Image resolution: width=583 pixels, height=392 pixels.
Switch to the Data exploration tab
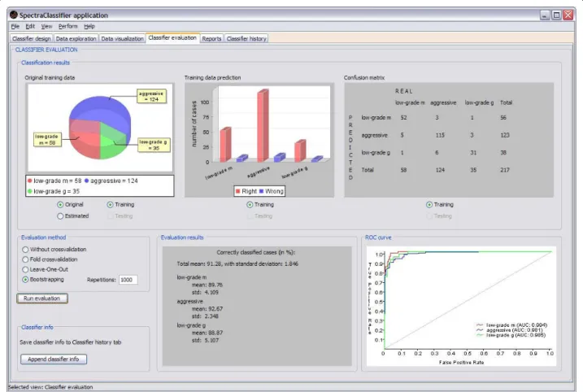pos(76,39)
